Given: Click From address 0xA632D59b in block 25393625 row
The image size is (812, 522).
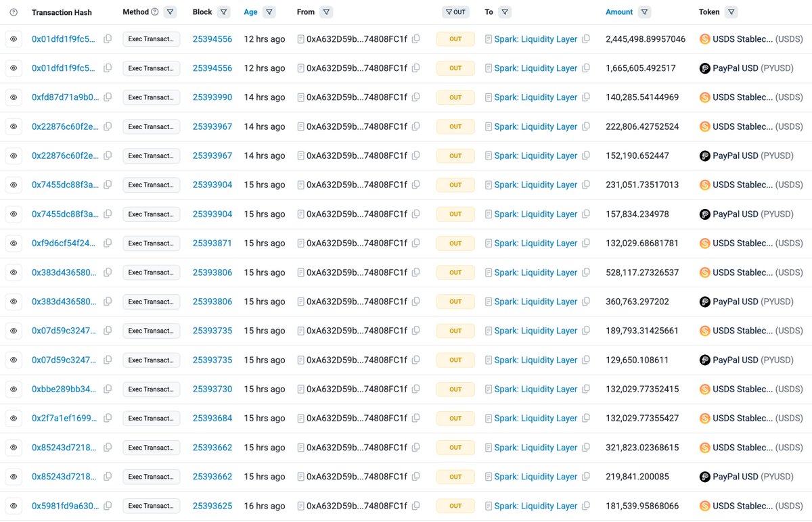Looking at the screenshot, I should tap(357, 506).
